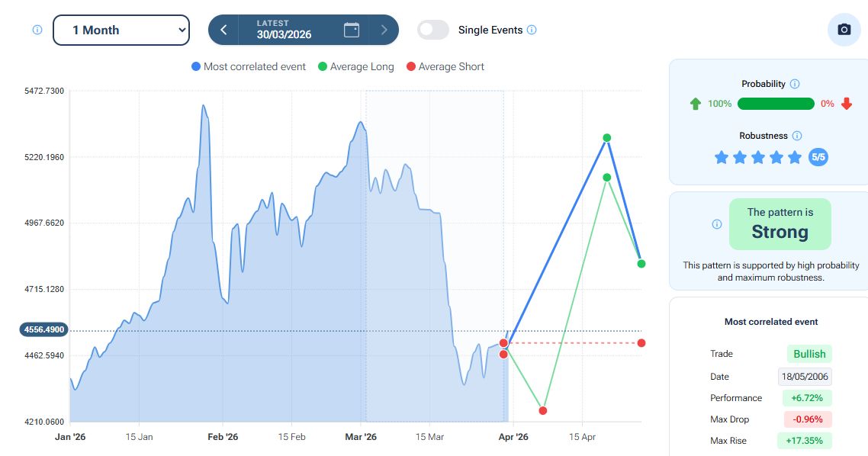Screen dimensions: 868x456
Task: Click the Bullish trade badge
Action: (x=809, y=354)
